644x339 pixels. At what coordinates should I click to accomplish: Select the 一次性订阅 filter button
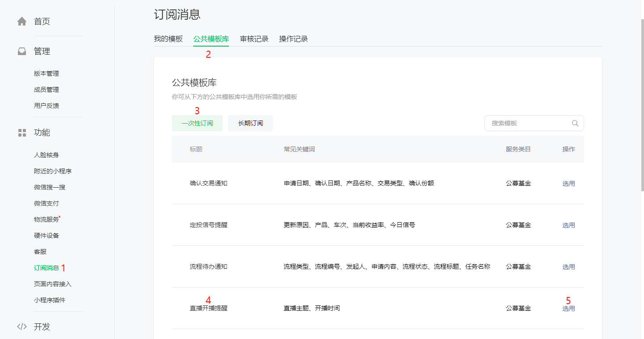tap(197, 123)
